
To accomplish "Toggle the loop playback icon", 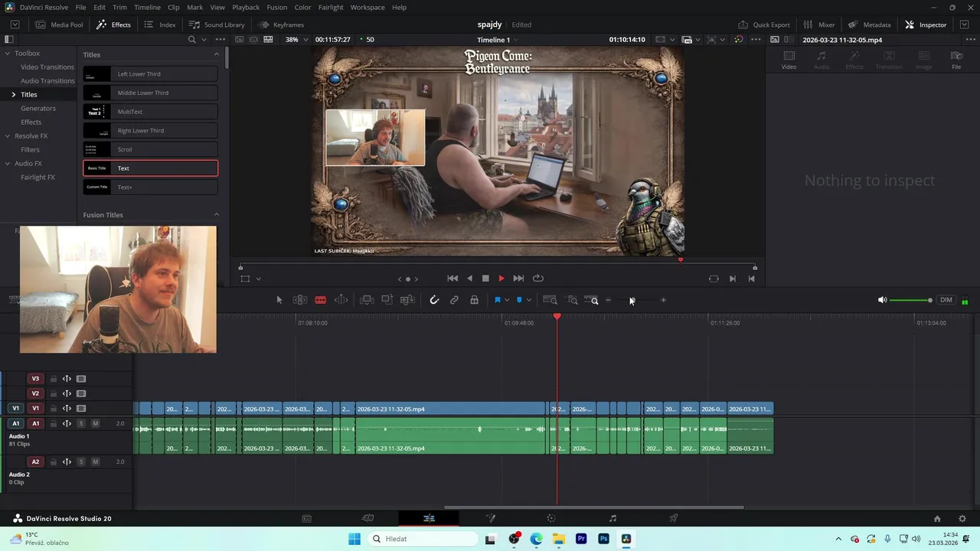I will (538, 279).
